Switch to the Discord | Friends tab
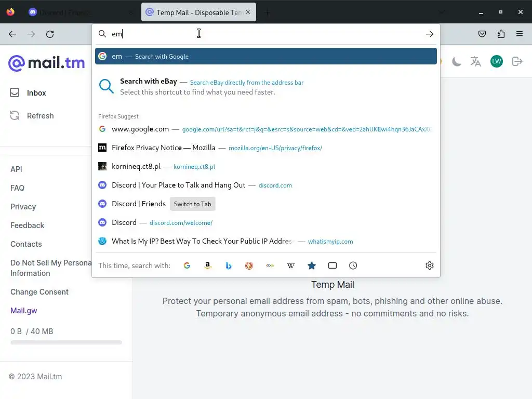The width and height of the screenshot is (532, 399). tap(81, 12)
